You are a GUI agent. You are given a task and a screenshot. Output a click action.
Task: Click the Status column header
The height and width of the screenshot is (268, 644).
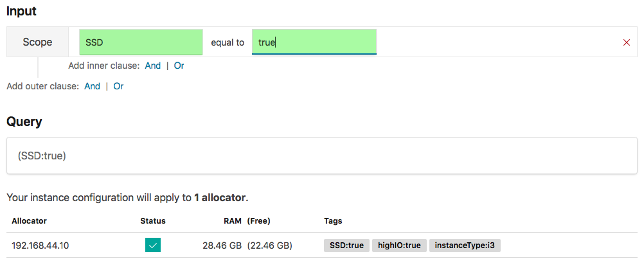153,221
